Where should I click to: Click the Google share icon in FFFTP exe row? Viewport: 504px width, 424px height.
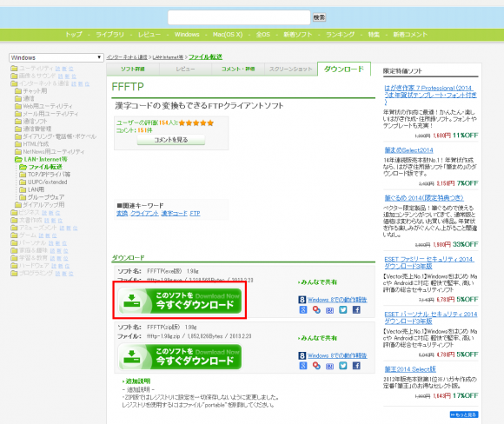(x=303, y=310)
